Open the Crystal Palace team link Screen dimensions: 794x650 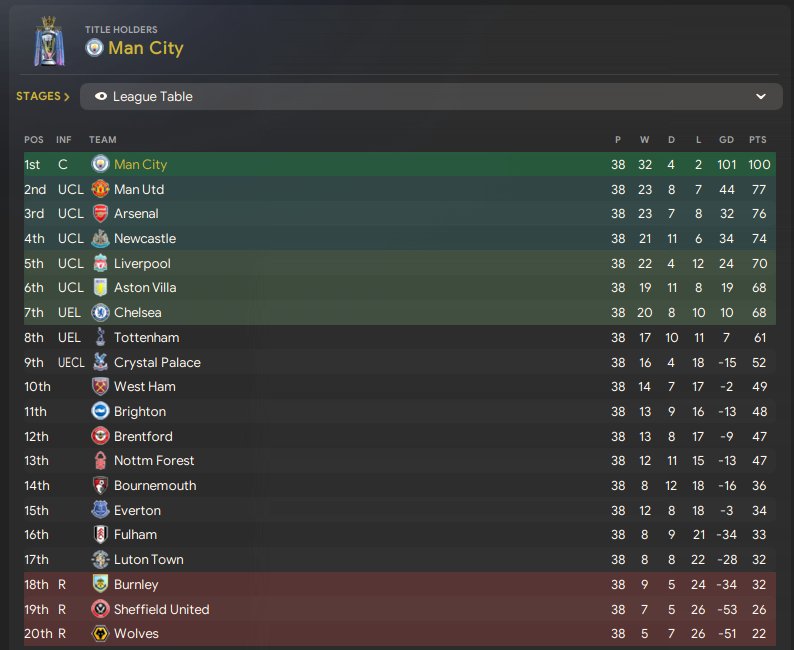click(157, 362)
